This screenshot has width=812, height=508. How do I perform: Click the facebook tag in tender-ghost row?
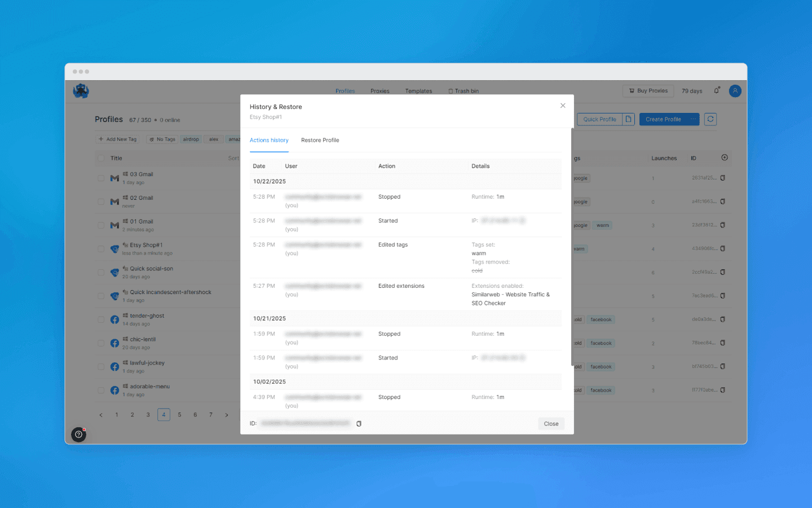point(601,319)
